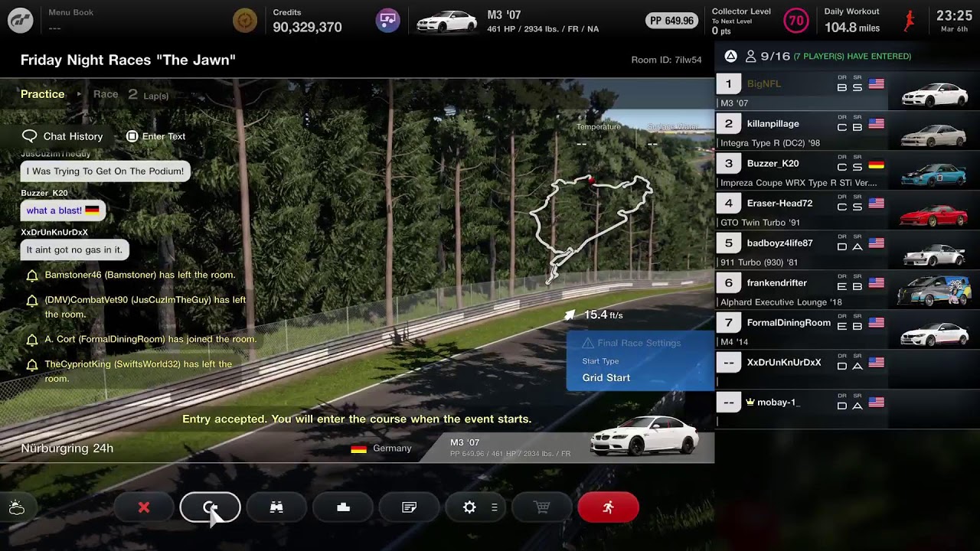Select player frankendrifter row
This screenshot has height=551, width=980.
click(x=848, y=290)
